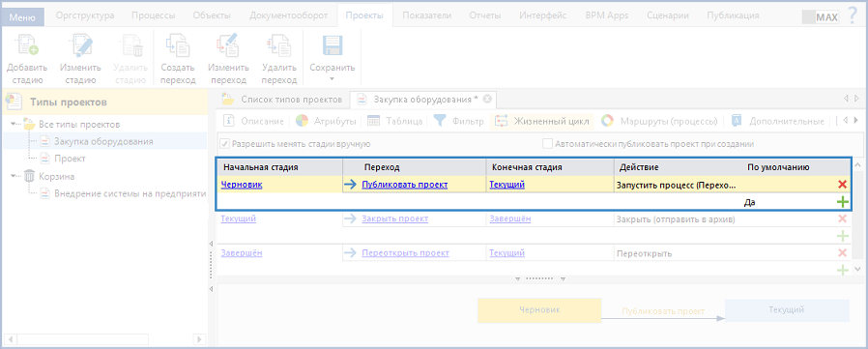Click the Сохранить floppy disk icon
This screenshot has height=349, width=868.
tap(332, 46)
